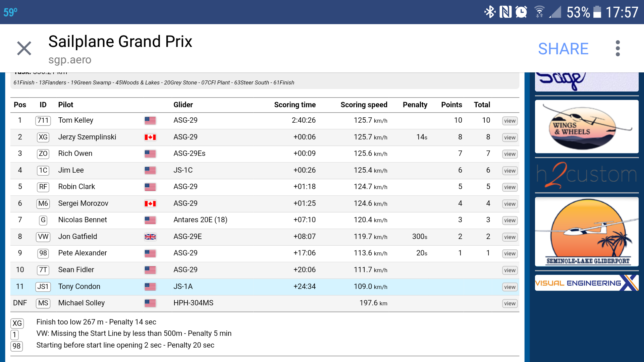Click the Pilot column header
The height and width of the screenshot is (362, 644).
point(66,105)
